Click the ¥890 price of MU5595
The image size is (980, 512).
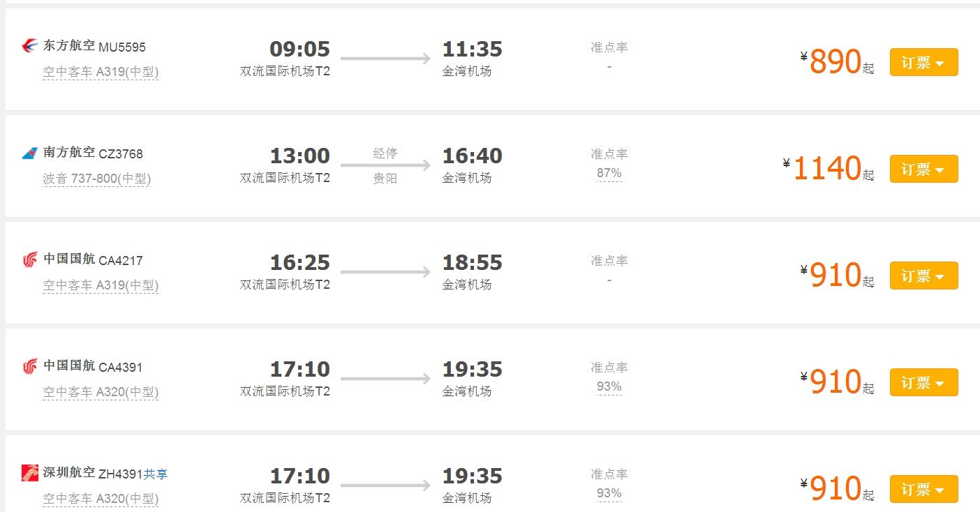click(x=835, y=63)
